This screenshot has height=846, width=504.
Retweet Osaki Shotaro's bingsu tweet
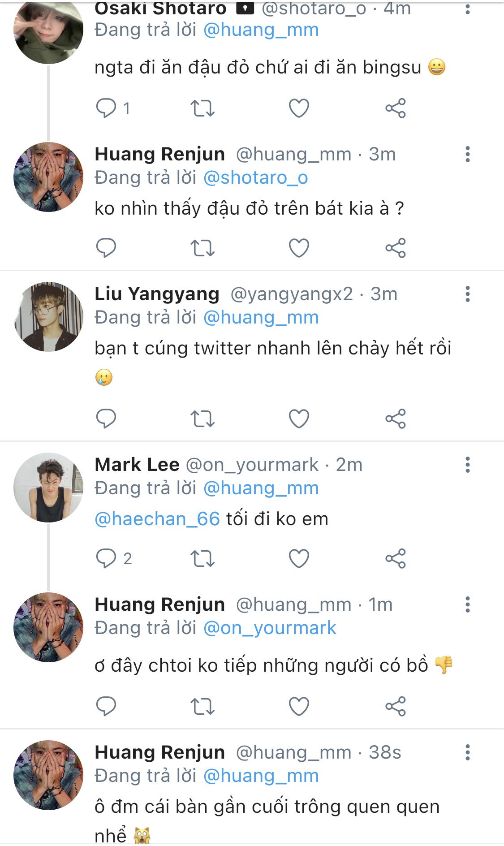(x=202, y=108)
